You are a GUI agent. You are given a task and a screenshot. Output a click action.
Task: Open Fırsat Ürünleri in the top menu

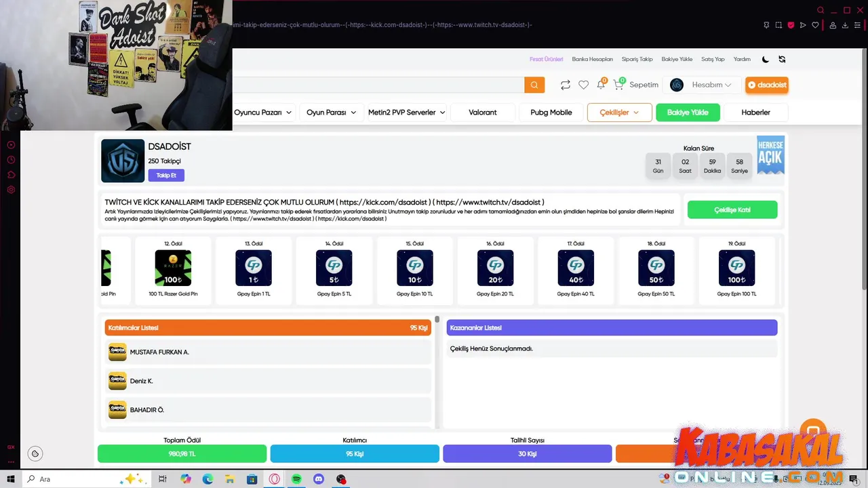point(547,59)
